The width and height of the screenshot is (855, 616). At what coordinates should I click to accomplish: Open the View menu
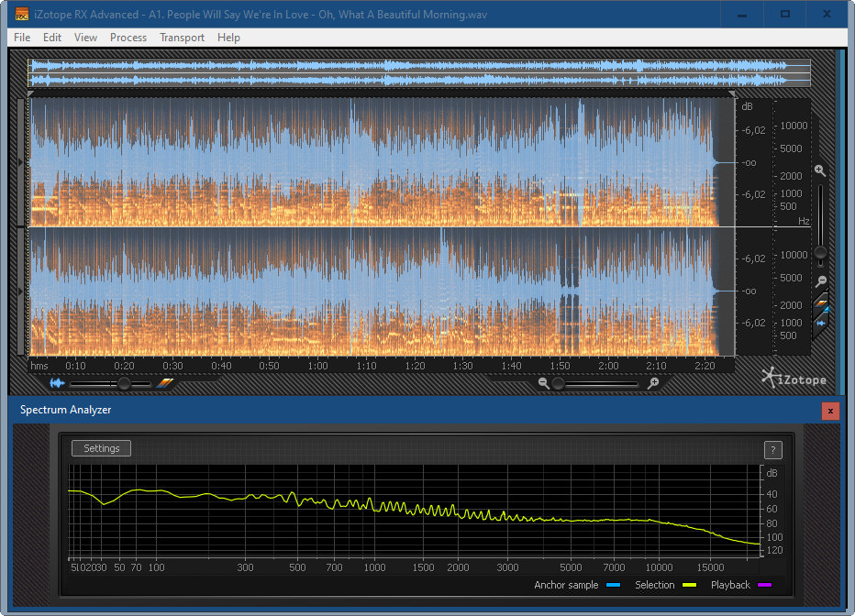point(85,38)
